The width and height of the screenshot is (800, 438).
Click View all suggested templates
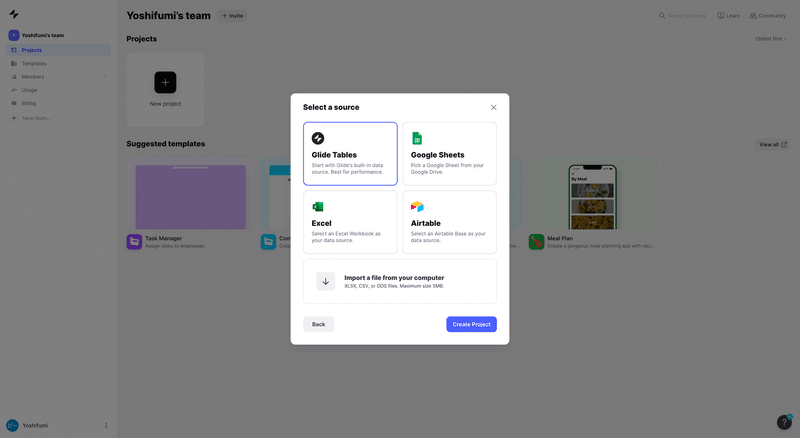pyautogui.click(x=772, y=144)
